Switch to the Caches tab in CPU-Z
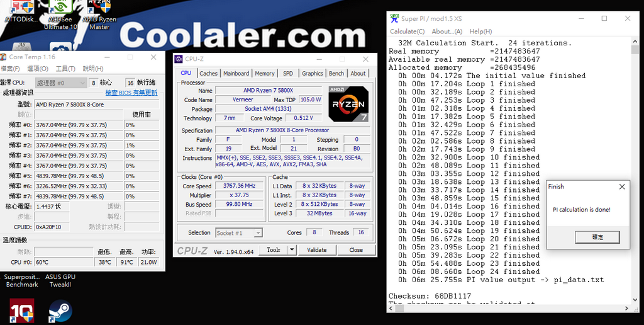 click(x=208, y=73)
